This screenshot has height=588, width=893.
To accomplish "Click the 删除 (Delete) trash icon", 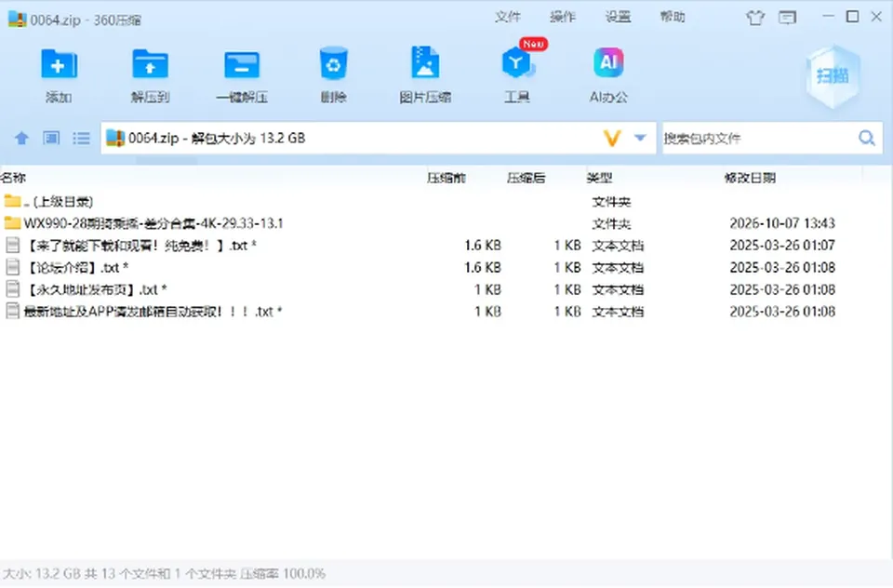I will pos(333,64).
